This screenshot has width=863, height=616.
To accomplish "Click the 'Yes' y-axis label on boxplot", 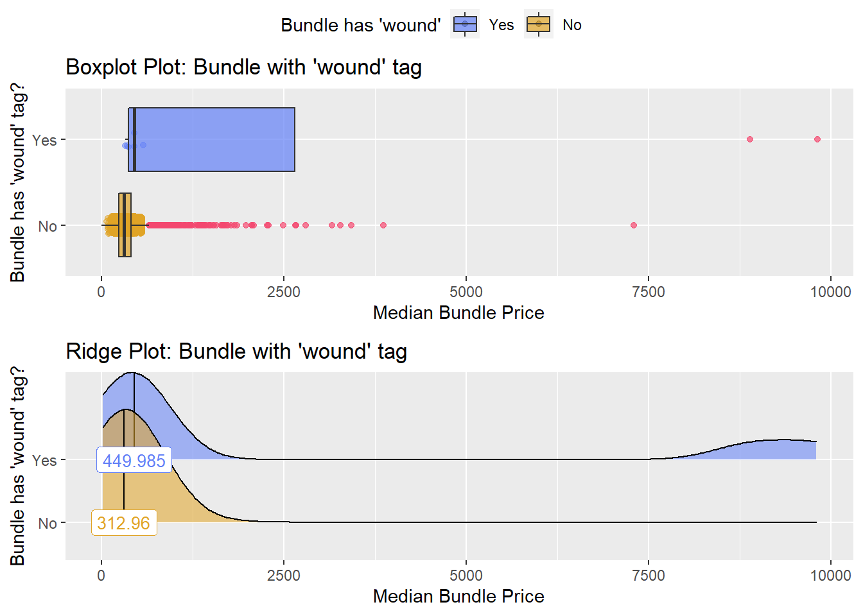I will [x=44, y=140].
